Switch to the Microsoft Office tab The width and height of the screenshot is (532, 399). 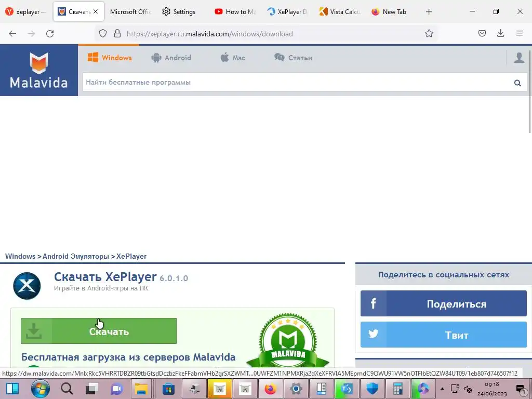130,12
